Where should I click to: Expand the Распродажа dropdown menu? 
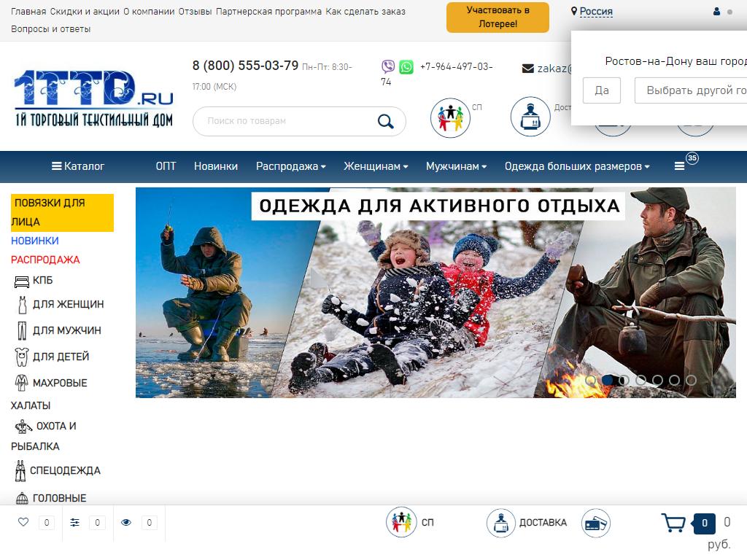coord(290,166)
